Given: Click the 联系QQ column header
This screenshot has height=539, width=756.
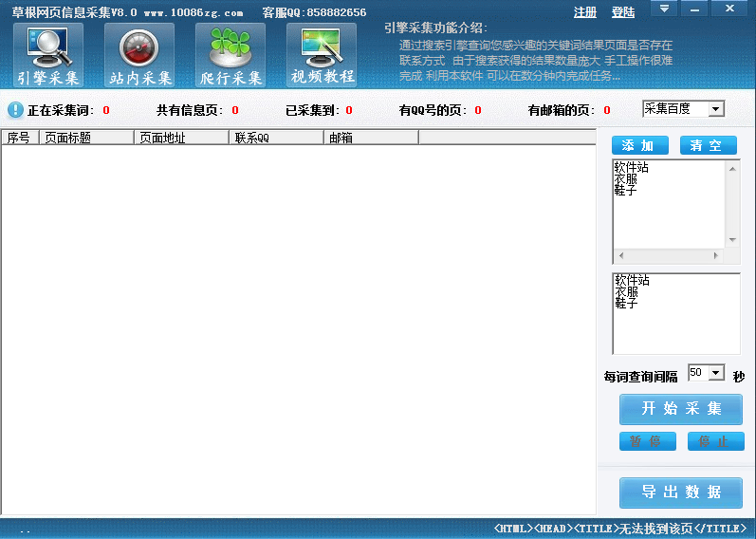Looking at the screenshot, I should [276, 138].
